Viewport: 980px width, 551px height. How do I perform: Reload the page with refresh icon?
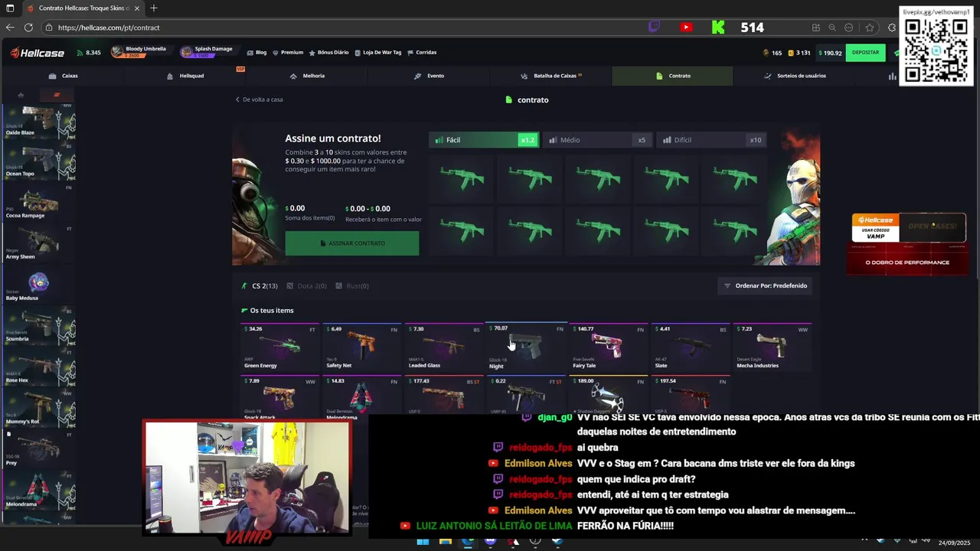[x=28, y=28]
